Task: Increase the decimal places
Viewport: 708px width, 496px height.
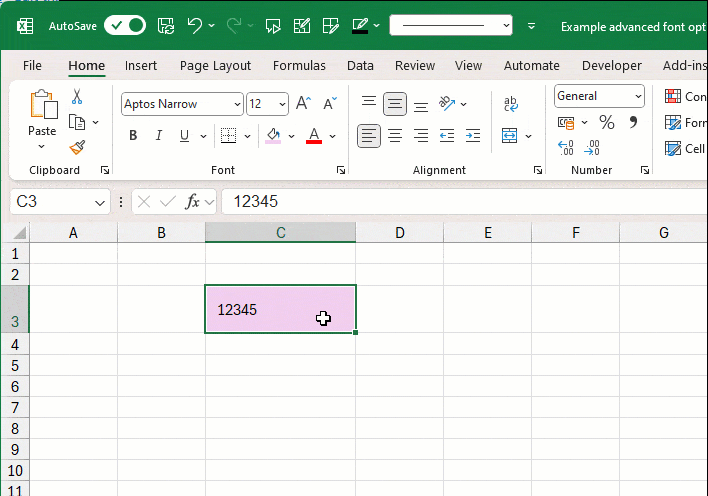Action: point(566,148)
